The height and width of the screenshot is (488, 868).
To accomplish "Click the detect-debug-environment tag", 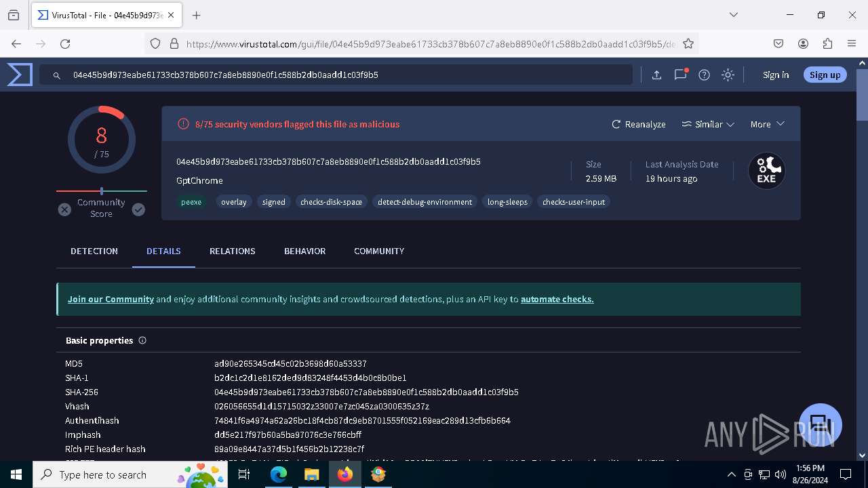I will pos(425,202).
